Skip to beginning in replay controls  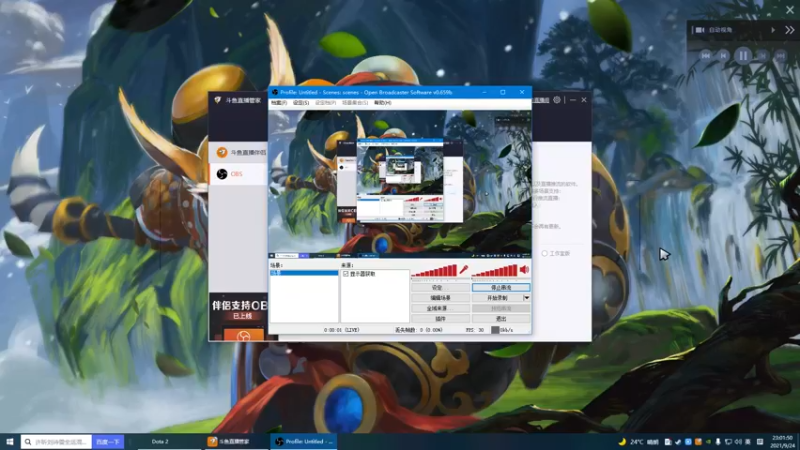(706, 56)
